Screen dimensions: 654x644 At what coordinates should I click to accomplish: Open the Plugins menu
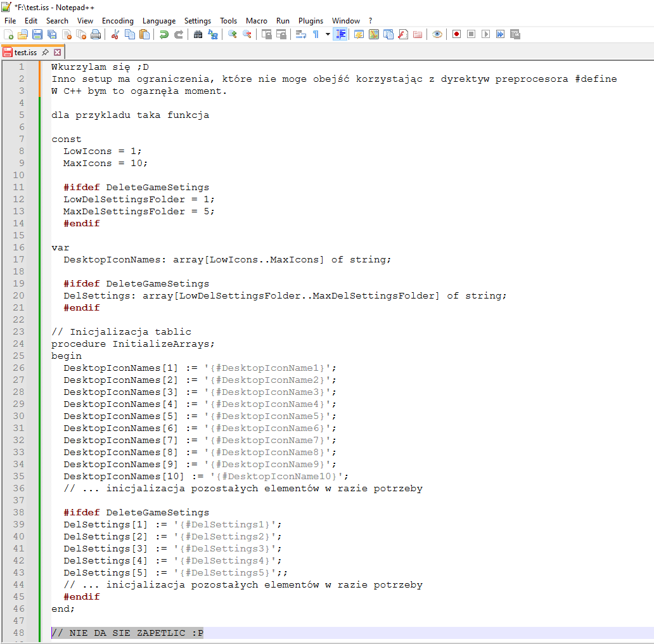click(311, 20)
